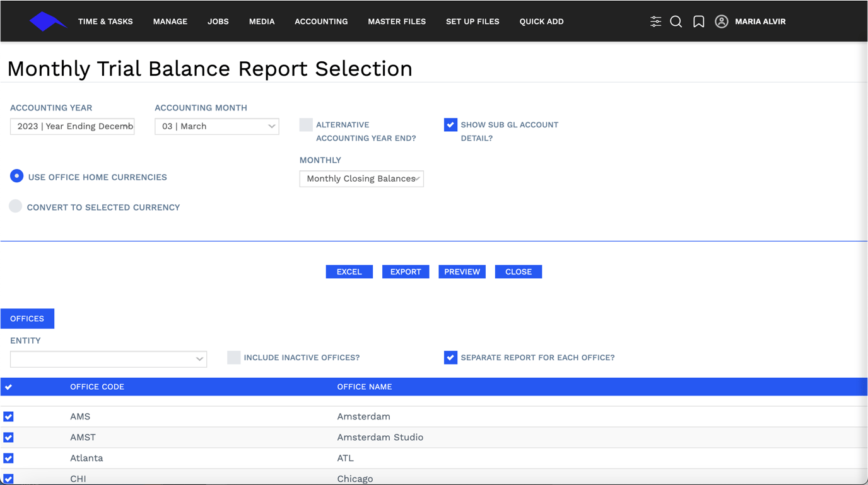This screenshot has height=485, width=868.
Task: Click the Export button
Action: (406, 271)
